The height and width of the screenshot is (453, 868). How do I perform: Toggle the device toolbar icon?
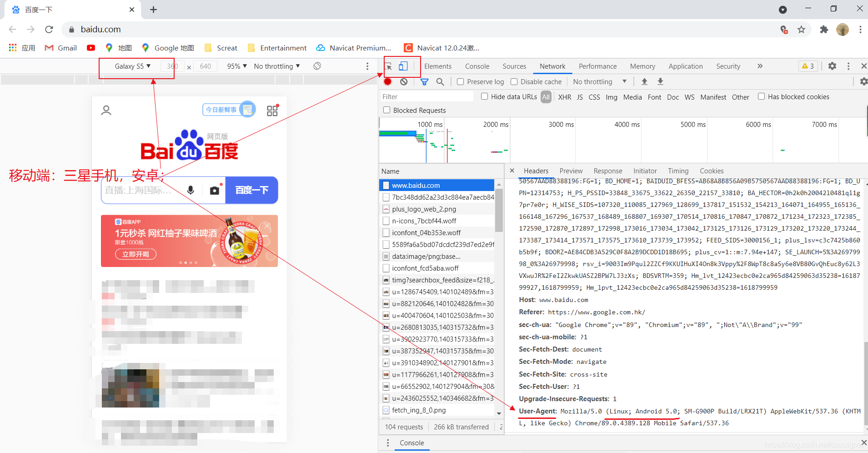click(403, 66)
